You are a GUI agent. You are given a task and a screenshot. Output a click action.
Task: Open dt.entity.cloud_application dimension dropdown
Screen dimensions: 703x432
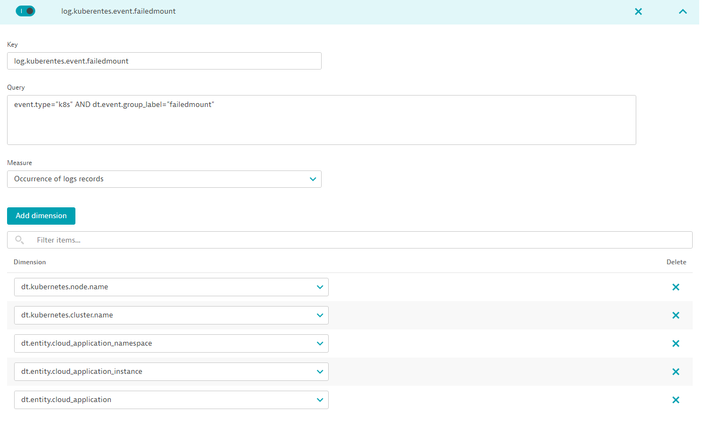[171, 400]
